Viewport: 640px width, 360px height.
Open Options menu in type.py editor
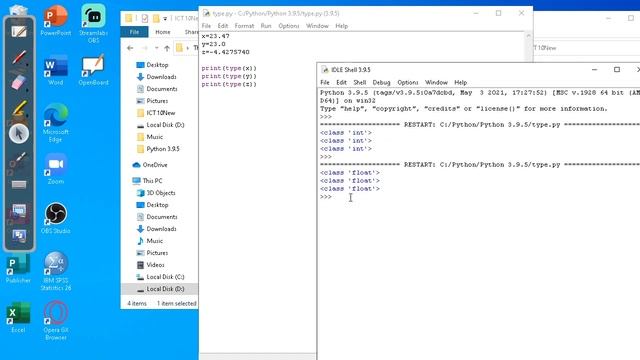(289, 26)
